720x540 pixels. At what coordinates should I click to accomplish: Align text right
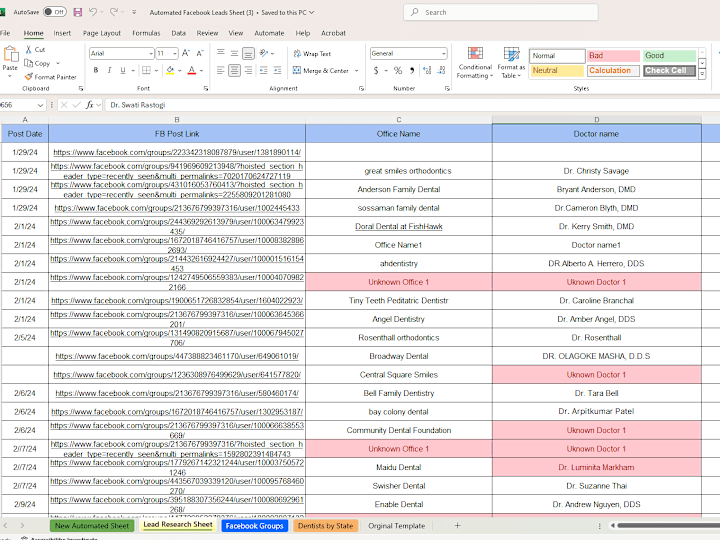coord(248,70)
